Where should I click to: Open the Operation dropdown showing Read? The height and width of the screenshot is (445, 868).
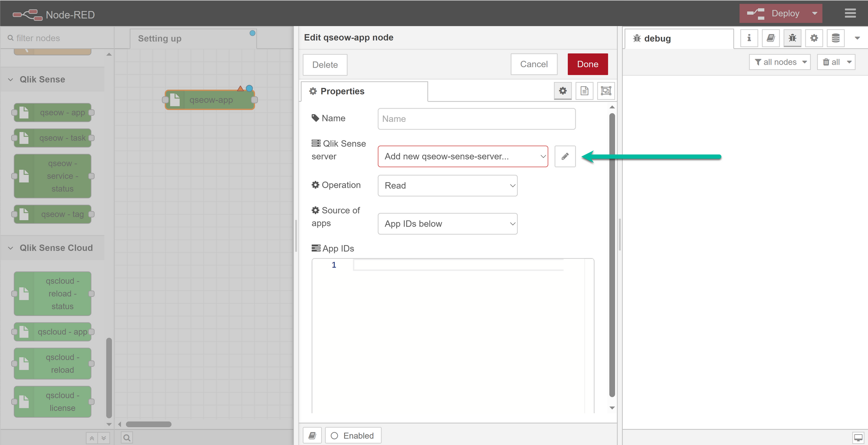pos(447,186)
